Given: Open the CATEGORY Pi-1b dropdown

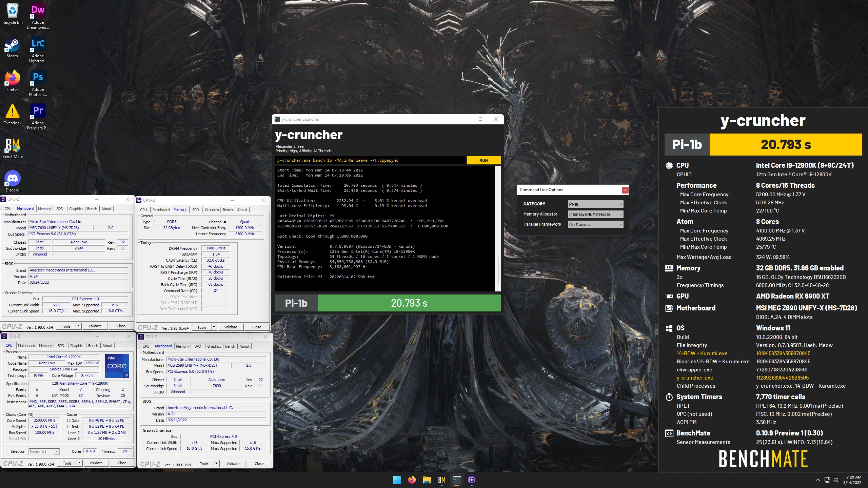Looking at the screenshot, I should point(595,204).
